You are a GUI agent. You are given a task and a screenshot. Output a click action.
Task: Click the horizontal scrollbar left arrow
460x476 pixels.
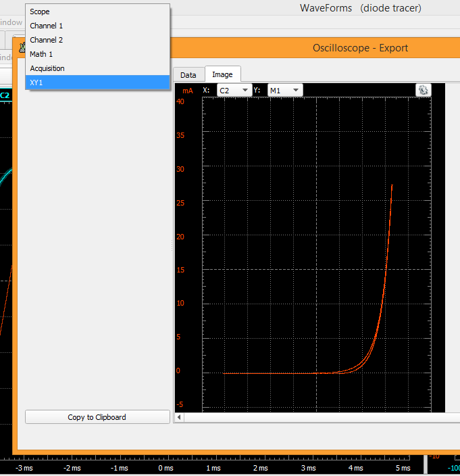(179, 418)
